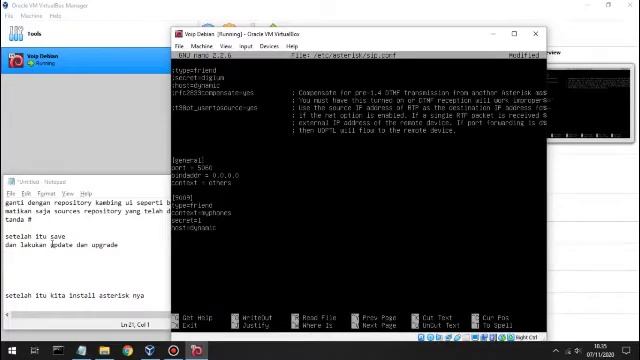Open Devices menu in Voip Debian VM window

point(269,46)
